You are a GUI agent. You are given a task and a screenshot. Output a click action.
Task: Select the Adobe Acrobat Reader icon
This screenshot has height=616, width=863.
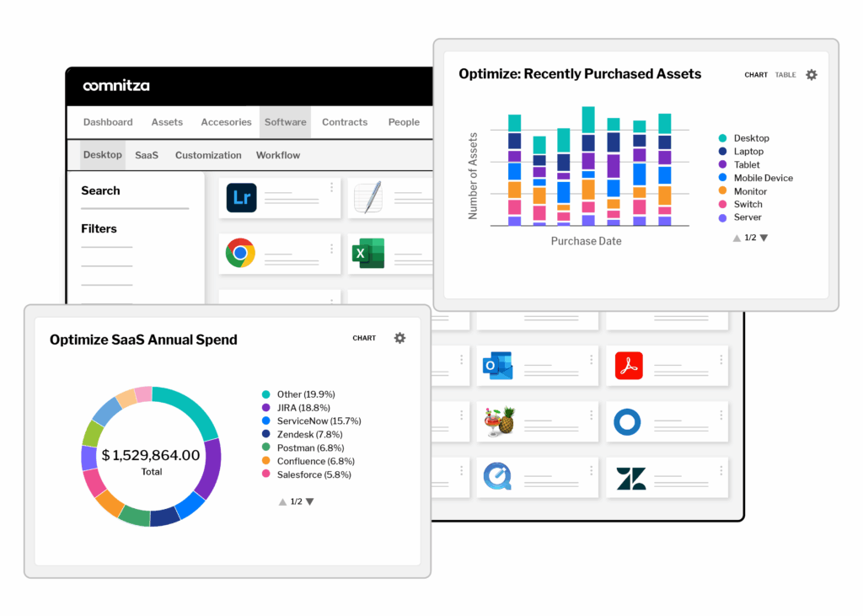tap(627, 366)
